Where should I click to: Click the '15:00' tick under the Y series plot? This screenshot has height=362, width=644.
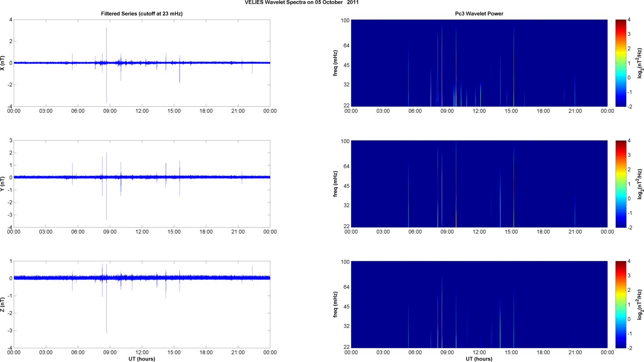click(x=174, y=232)
